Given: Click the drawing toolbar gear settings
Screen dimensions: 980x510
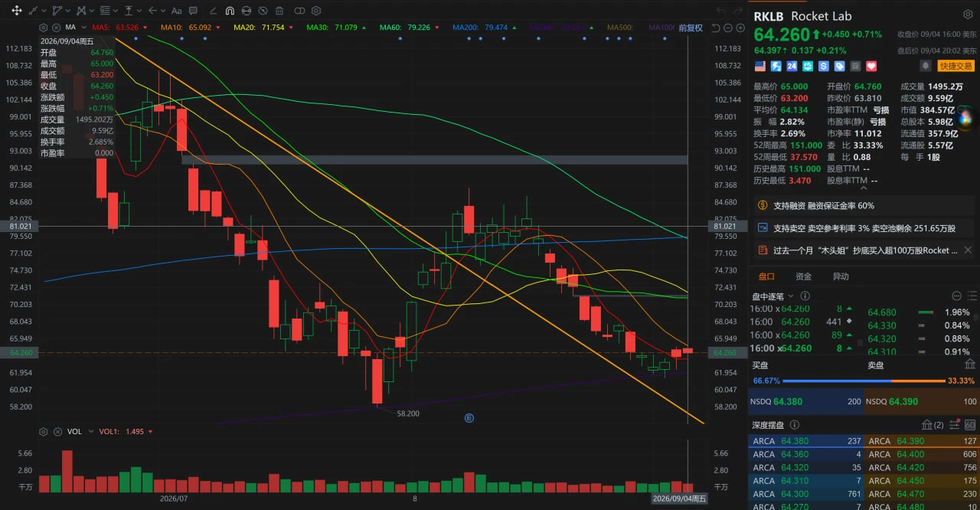Looking at the screenshot, I should pos(316,11).
